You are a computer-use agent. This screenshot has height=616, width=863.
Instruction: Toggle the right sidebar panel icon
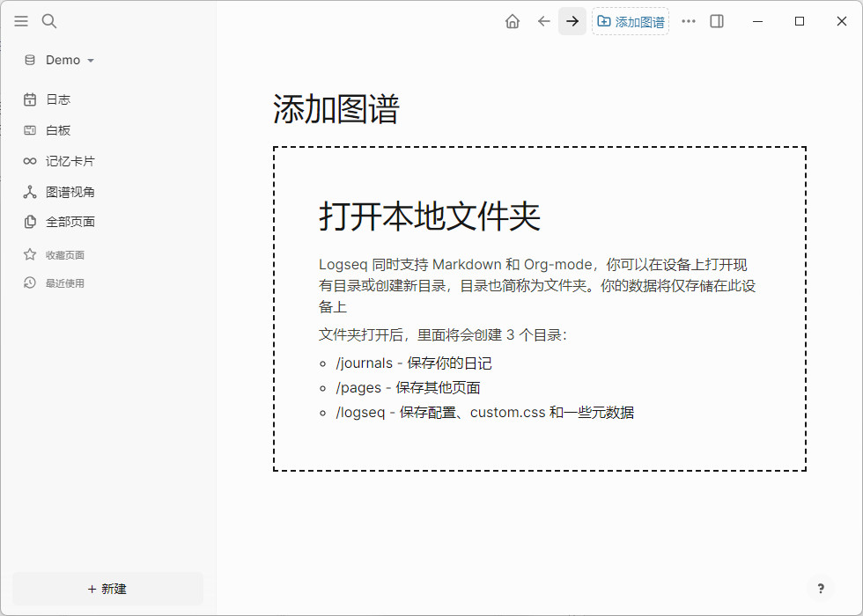[x=717, y=21]
